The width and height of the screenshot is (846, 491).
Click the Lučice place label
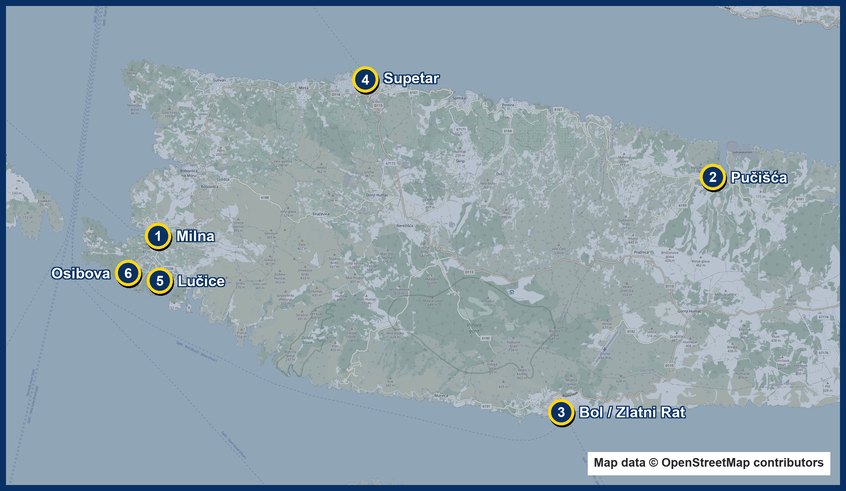pos(201,281)
